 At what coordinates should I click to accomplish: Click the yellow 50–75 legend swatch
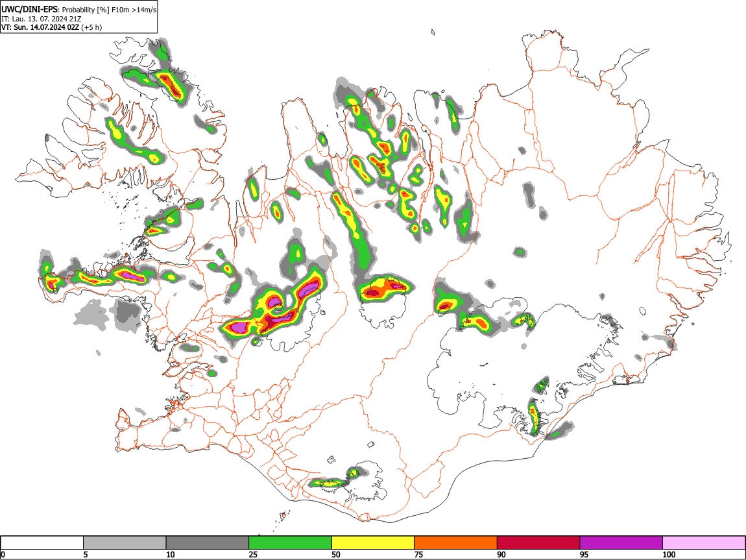click(373, 543)
